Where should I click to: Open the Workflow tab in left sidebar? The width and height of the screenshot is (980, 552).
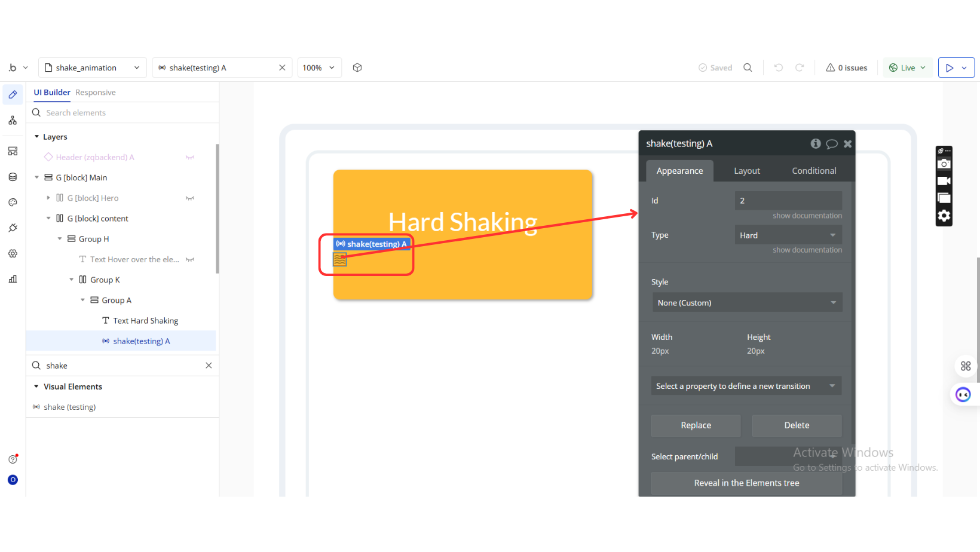(13, 121)
